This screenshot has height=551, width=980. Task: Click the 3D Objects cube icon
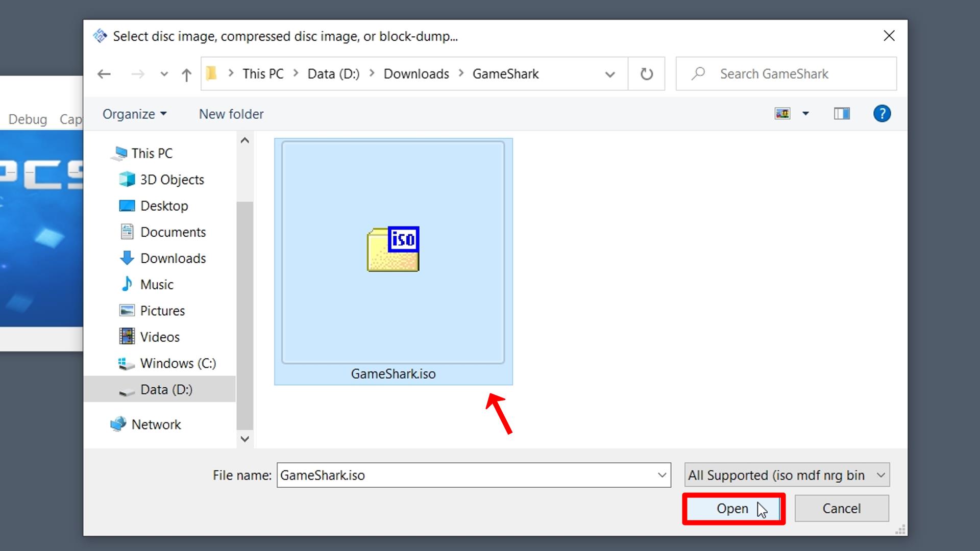[127, 180]
